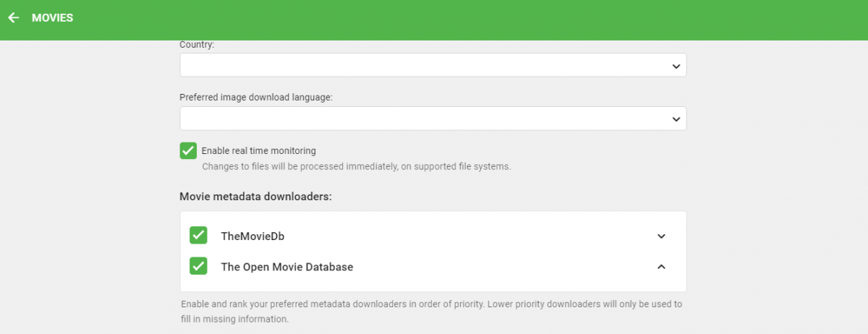Click the image download language chevron arrow
The height and width of the screenshot is (334, 868).
676,119
